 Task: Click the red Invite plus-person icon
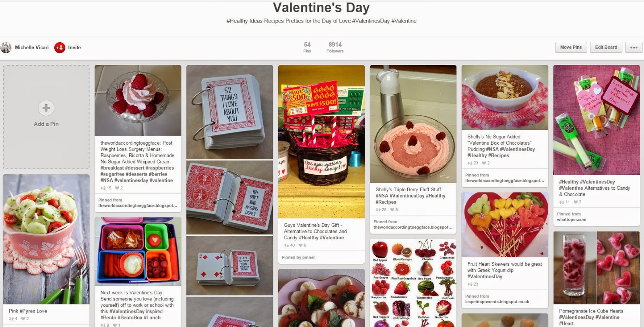(x=60, y=48)
